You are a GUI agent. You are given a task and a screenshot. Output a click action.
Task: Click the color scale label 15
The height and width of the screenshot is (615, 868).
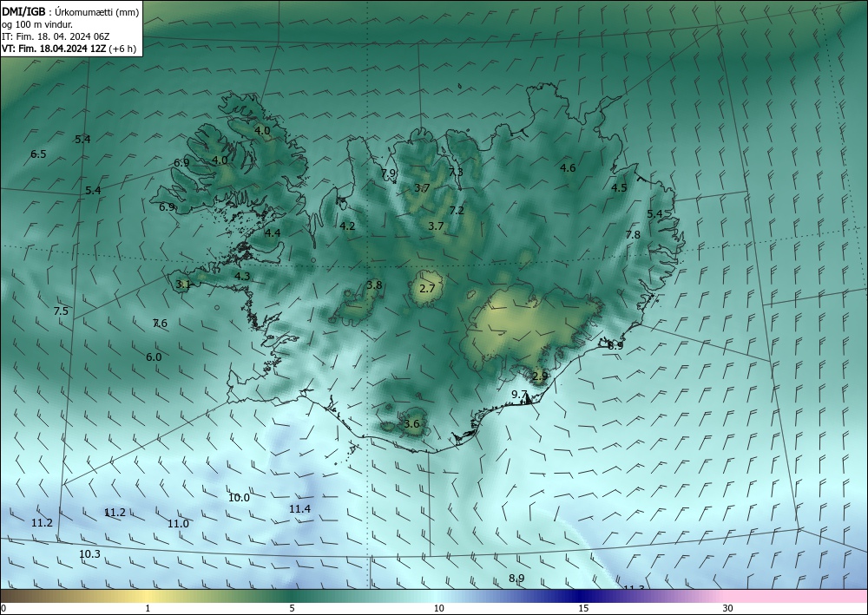(583, 609)
